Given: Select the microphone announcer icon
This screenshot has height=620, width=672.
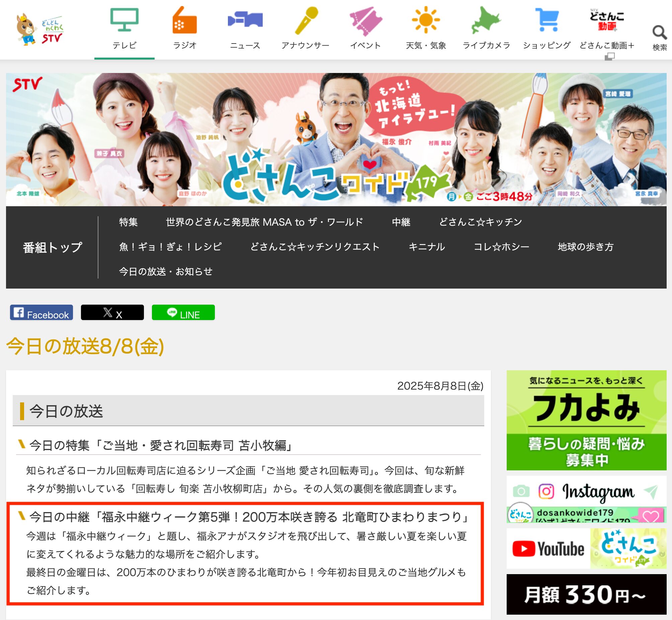Looking at the screenshot, I should tap(306, 21).
